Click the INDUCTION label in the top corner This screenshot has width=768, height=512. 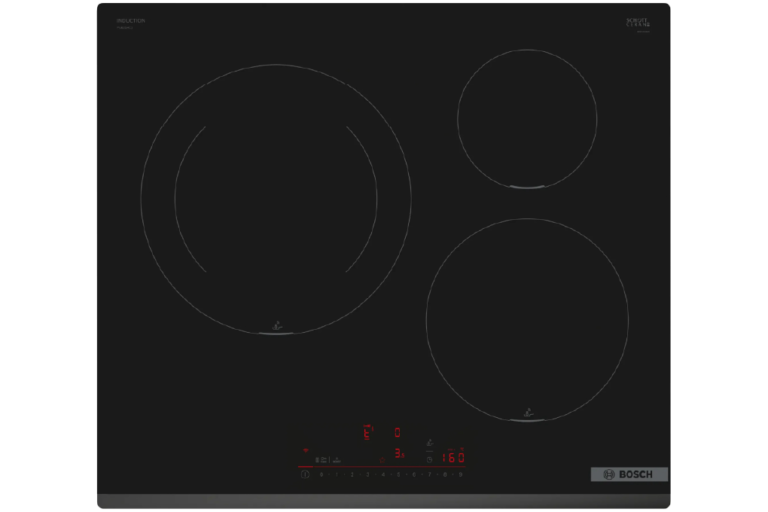point(131,20)
